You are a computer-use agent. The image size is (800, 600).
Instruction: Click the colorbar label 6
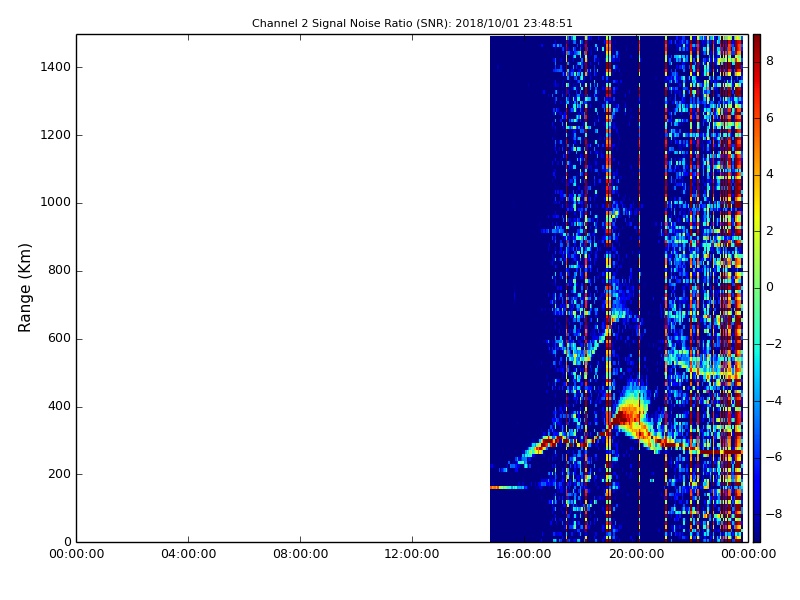tap(770, 118)
